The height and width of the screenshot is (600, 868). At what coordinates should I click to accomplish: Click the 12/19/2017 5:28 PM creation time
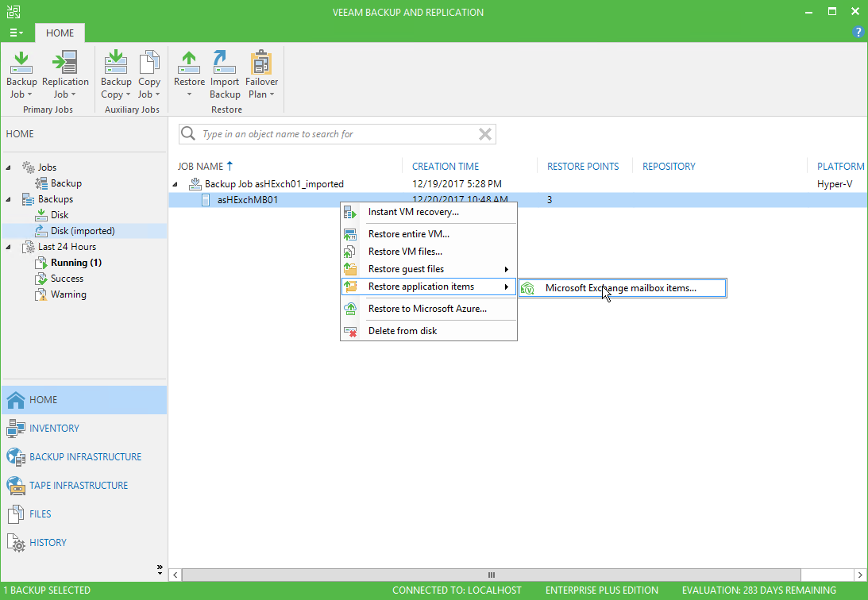pos(457,183)
